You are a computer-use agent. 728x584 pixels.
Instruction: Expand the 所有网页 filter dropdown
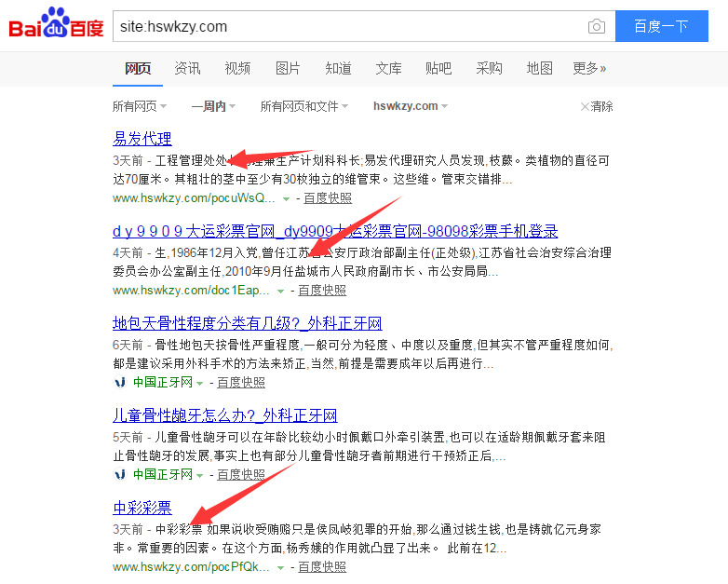coord(140,106)
